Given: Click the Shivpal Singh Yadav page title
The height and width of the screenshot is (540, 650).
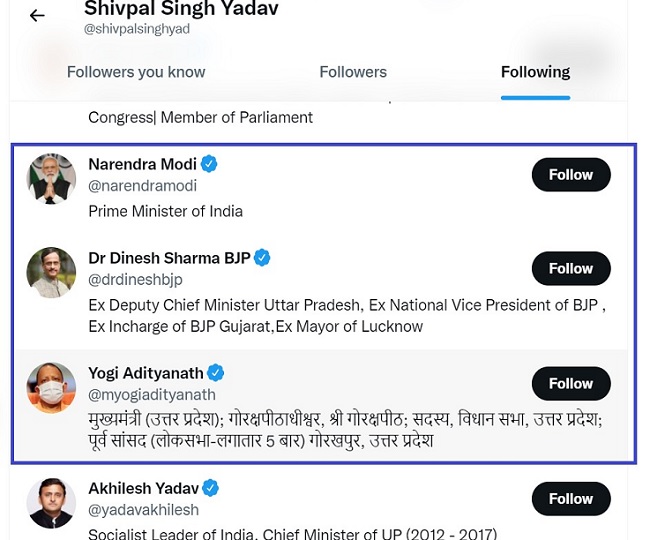Looking at the screenshot, I should pyautogui.click(x=181, y=10).
